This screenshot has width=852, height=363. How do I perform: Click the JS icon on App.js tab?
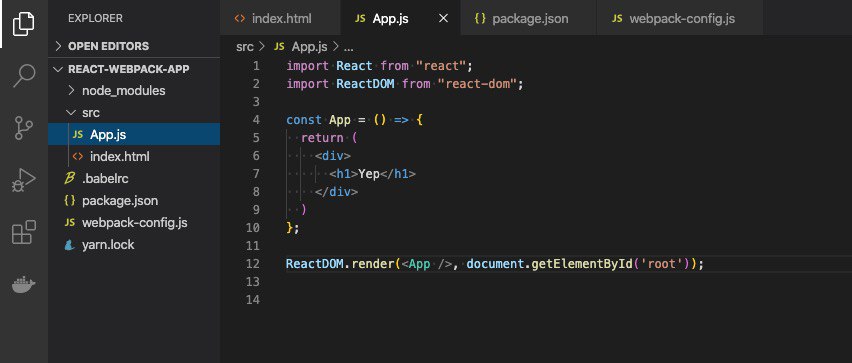(360, 18)
